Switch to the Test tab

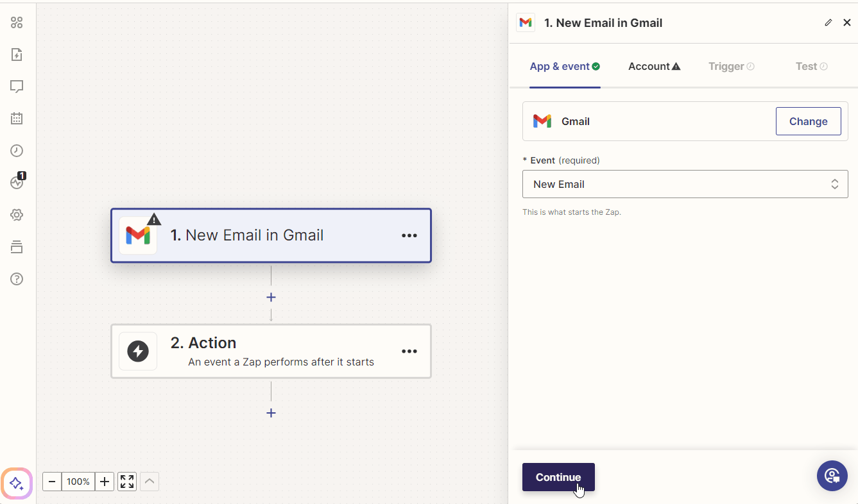(x=811, y=66)
